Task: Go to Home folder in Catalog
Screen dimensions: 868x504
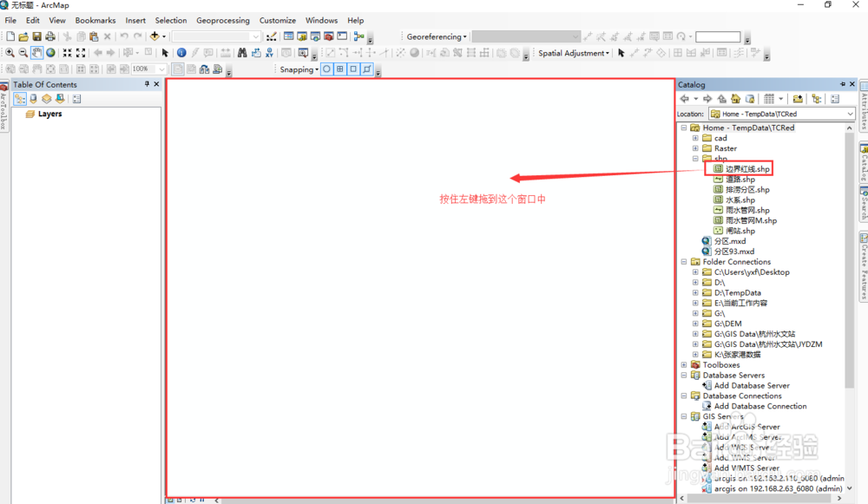Action: coord(736,99)
